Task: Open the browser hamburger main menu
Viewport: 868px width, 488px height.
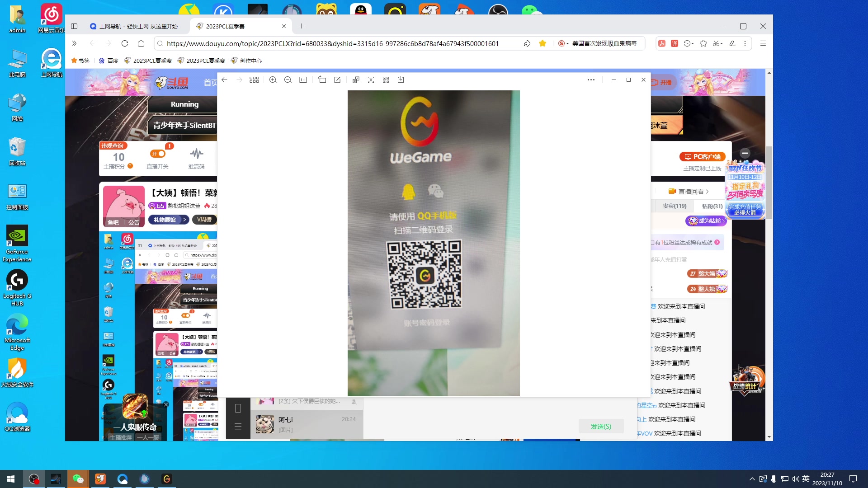Action: tap(763, 43)
